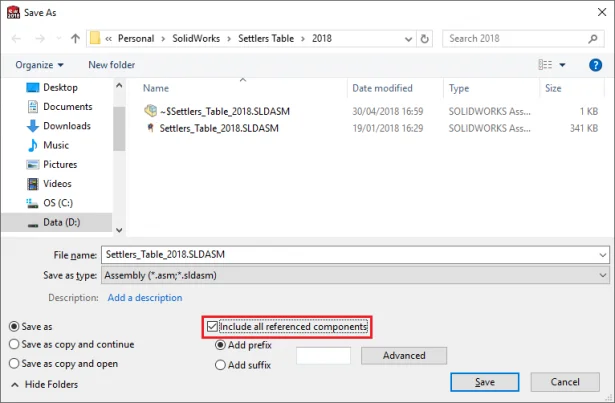
Task: Click the OS (C:) drive icon
Action: point(31,203)
